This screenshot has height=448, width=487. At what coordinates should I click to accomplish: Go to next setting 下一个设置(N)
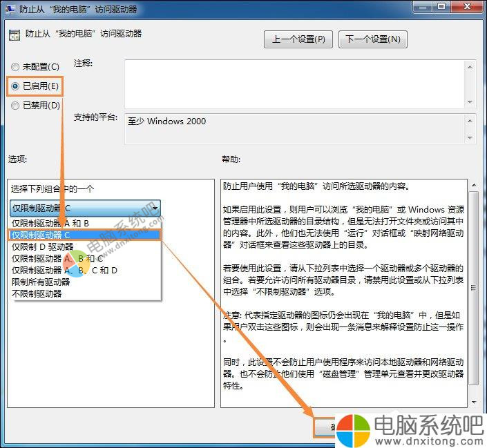click(373, 39)
